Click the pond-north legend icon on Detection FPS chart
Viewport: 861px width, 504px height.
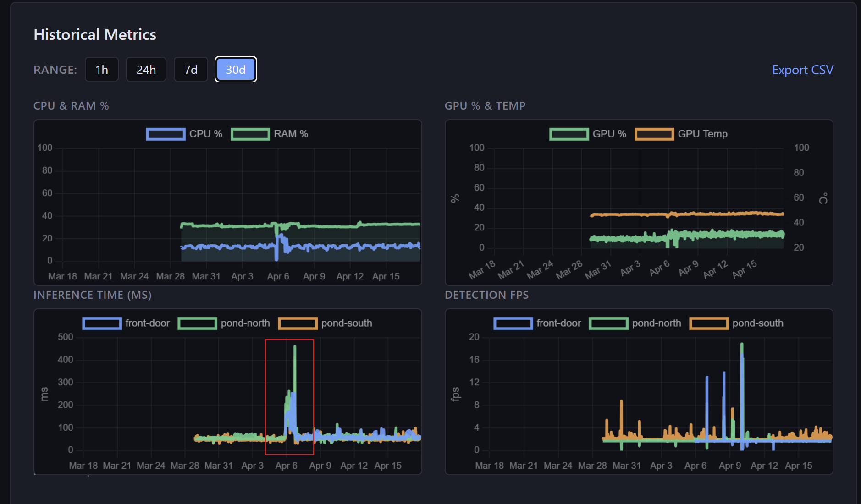(x=608, y=323)
